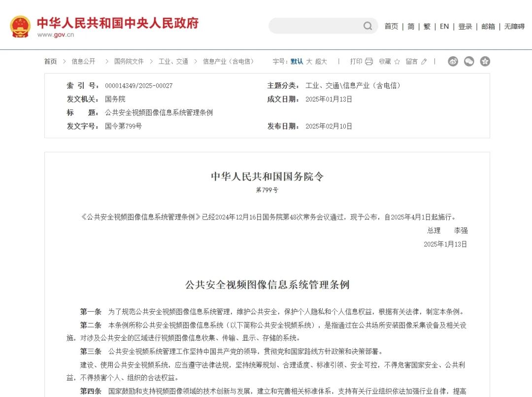Go to 首页 in breadcrumb
Screen dimensions: 532x397
[x=51, y=62]
